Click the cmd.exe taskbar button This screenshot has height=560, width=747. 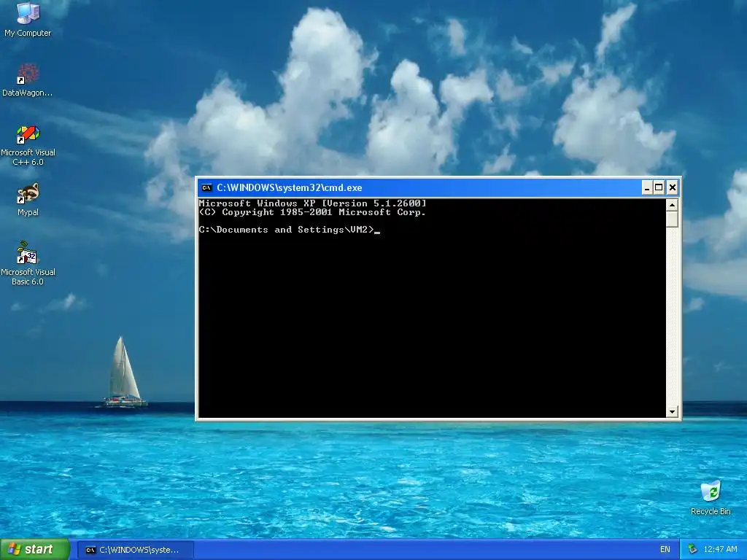(135, 550)
